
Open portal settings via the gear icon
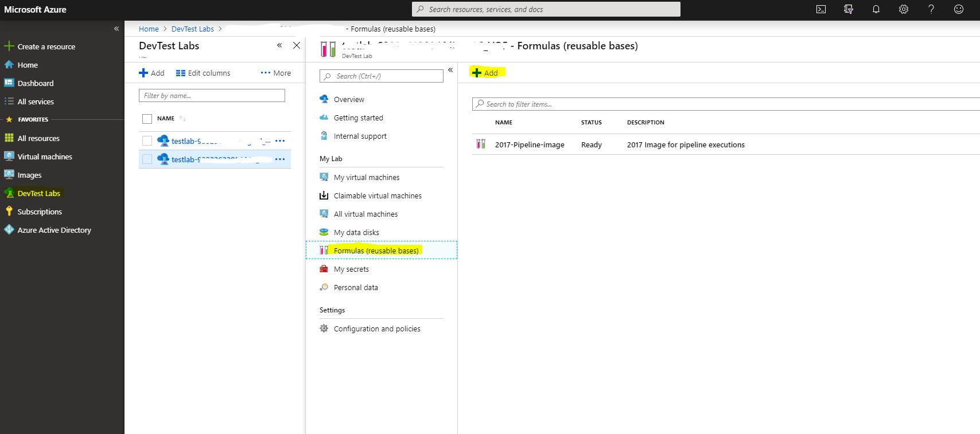click(x=904, y=9)
